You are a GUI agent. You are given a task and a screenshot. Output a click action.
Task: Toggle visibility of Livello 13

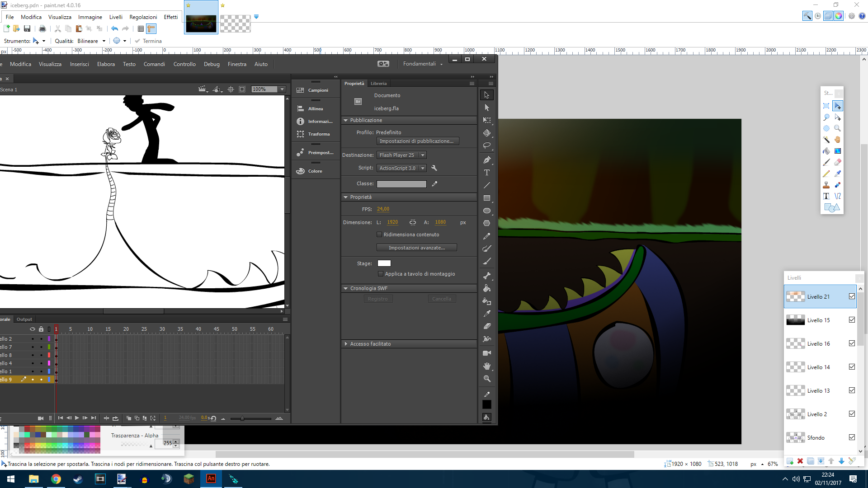pyautogui.click(x=852, y=390)
